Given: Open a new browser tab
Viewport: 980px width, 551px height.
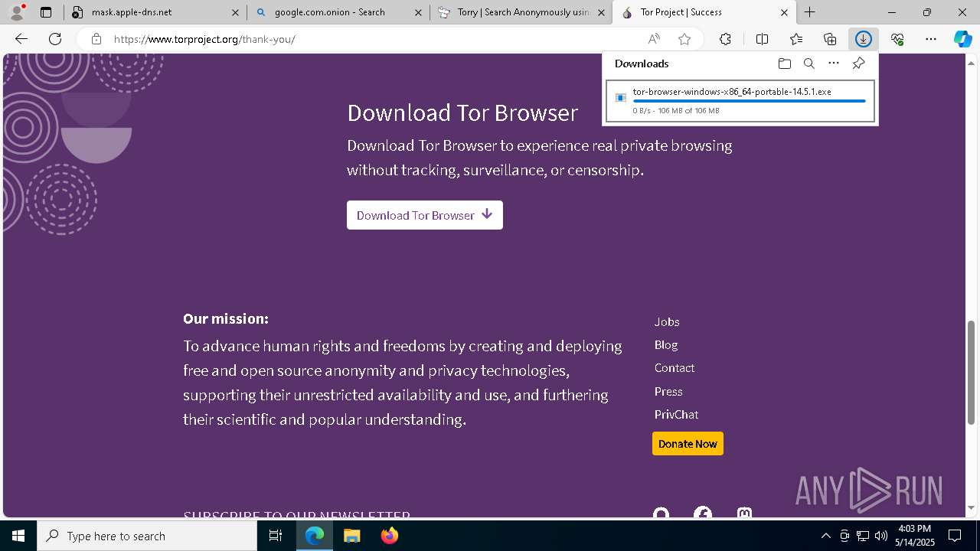Looking at the screenshot, I should (809, 12).
